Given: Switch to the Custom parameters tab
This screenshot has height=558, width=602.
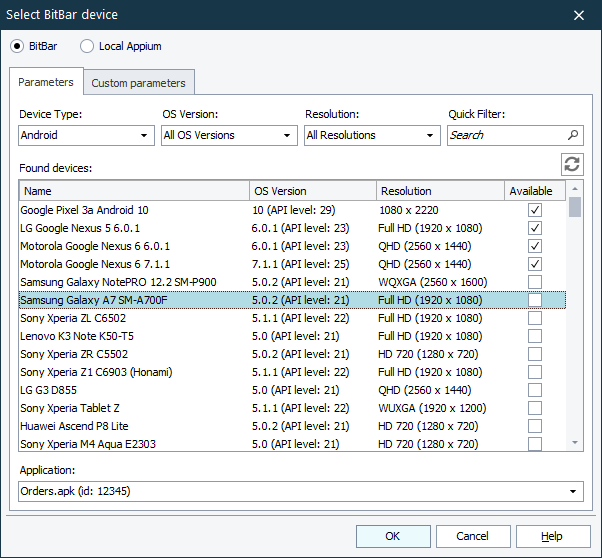Looking at the screenshot, I should click(x=138, y=83).
